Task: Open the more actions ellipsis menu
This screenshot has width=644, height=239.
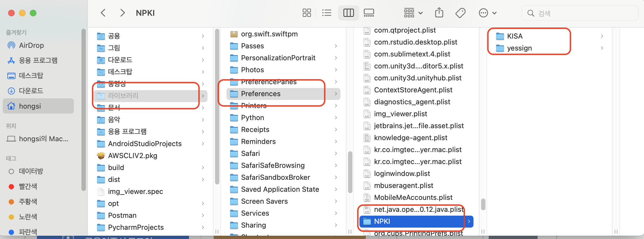Action: click(x=488, y=13)
